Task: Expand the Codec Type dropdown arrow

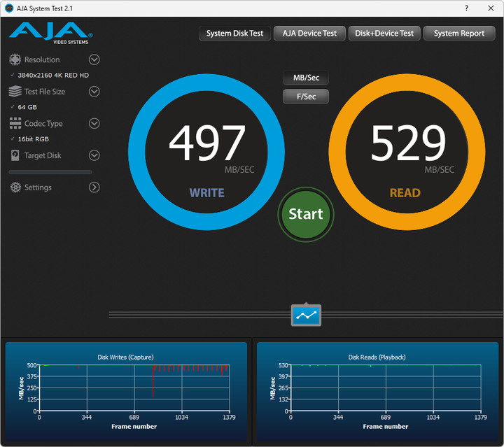Action: click(94, 123)
